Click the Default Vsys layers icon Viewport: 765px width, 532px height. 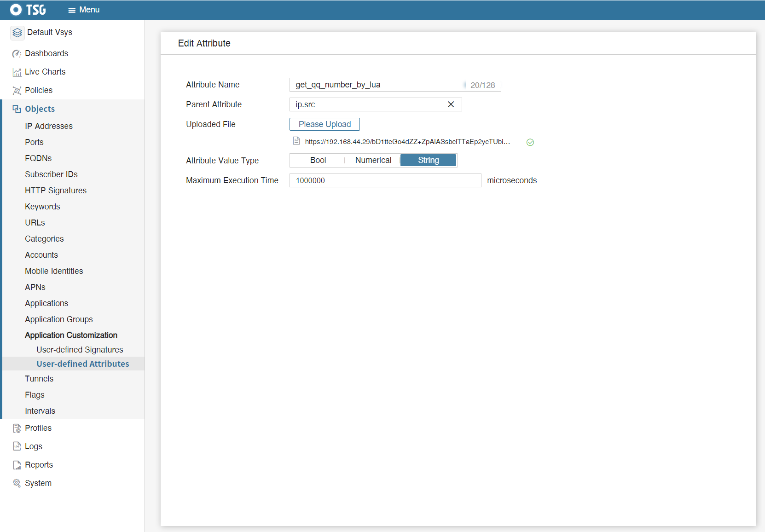tap(17, 33)
